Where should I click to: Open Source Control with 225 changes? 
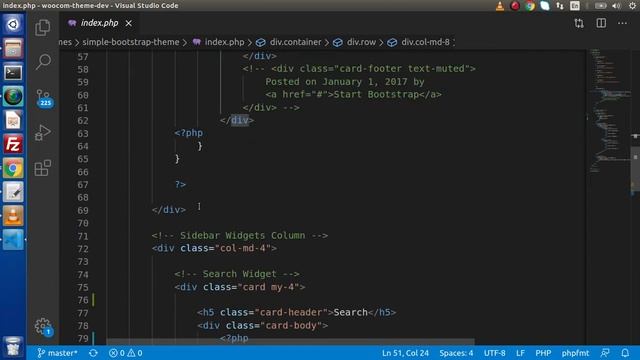44,98
